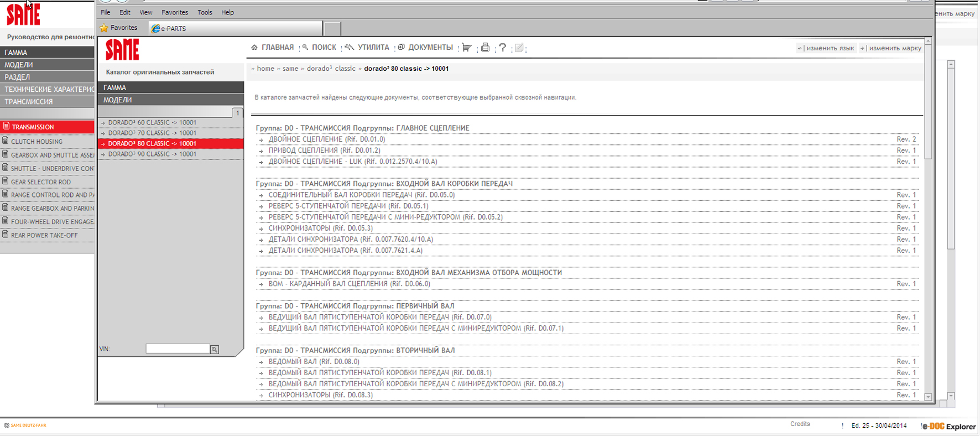Click the notes edit icon

(519, 48)
